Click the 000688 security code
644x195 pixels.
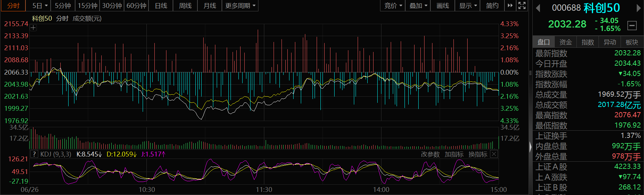[566, 8]
